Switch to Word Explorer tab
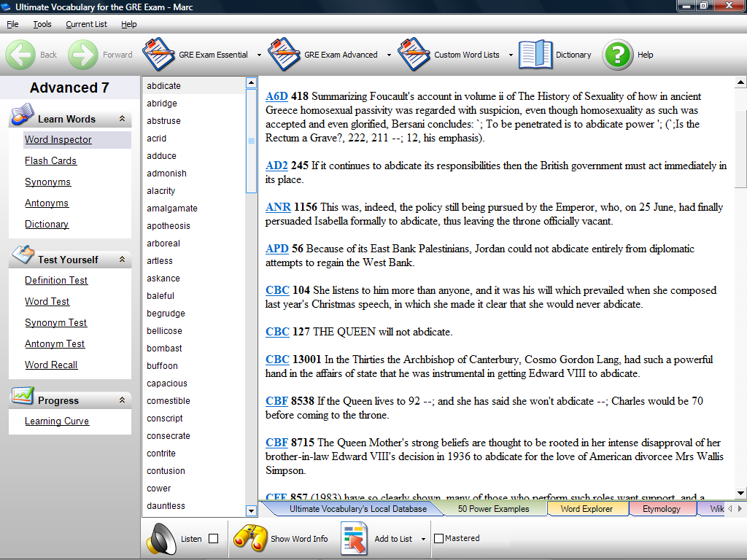The width and height of the screenshot is (747, 560). coord(587,508)
